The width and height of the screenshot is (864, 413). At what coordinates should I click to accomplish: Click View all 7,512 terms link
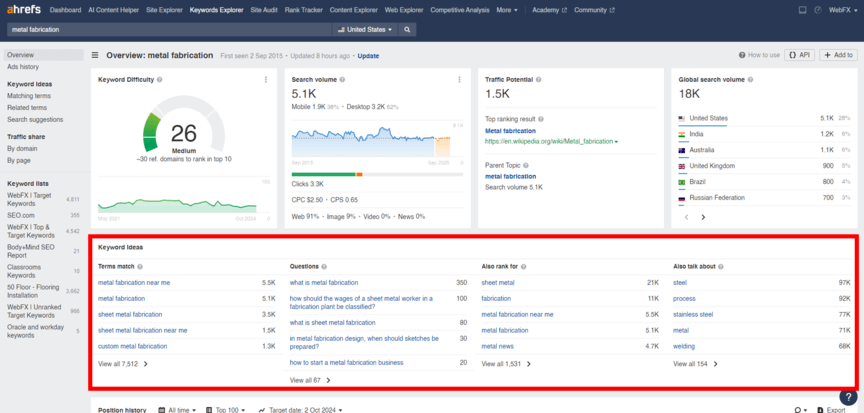tap(123, 364)
